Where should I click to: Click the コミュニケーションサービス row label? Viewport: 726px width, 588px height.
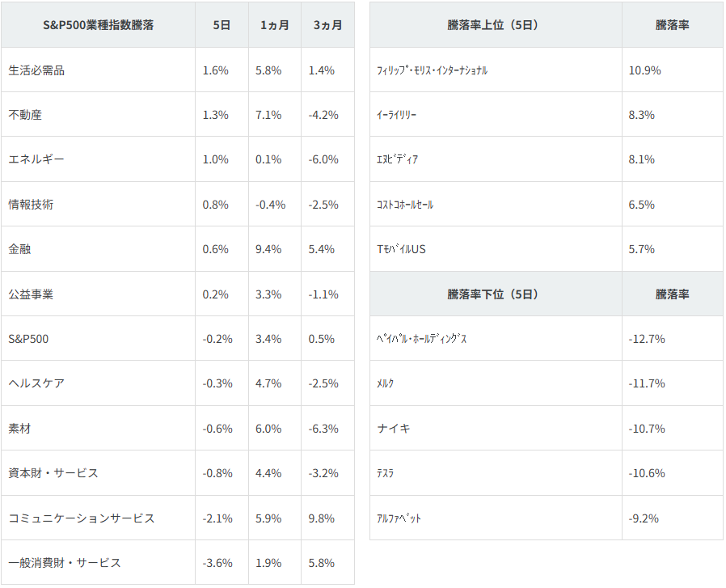click(82, 518)
